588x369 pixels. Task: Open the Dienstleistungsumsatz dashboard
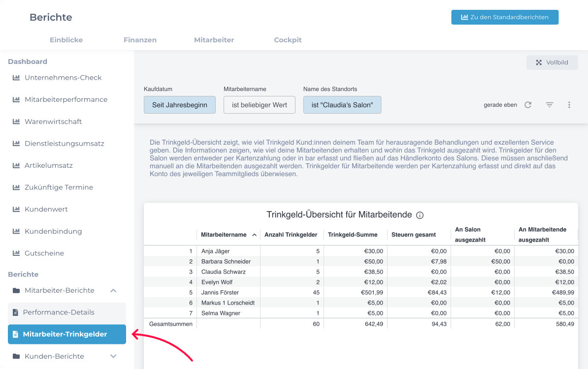pyautogui.click(x=65, y=143)
